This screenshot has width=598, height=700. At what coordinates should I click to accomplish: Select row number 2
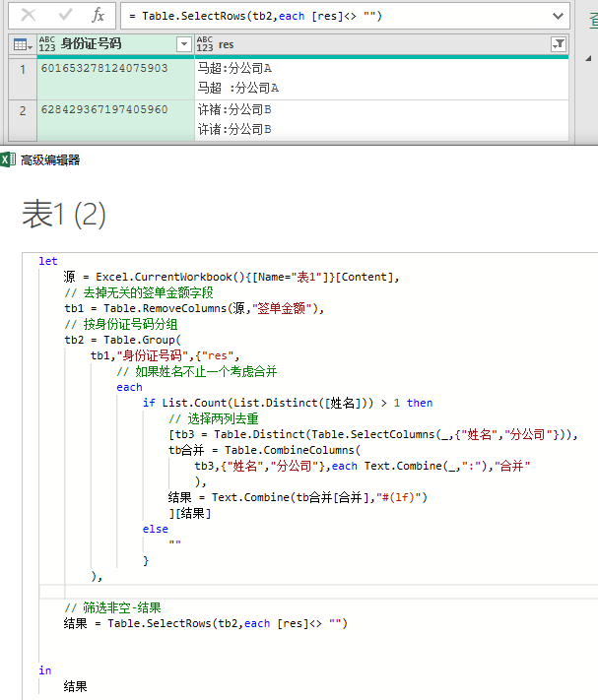(x=23, y=120)
